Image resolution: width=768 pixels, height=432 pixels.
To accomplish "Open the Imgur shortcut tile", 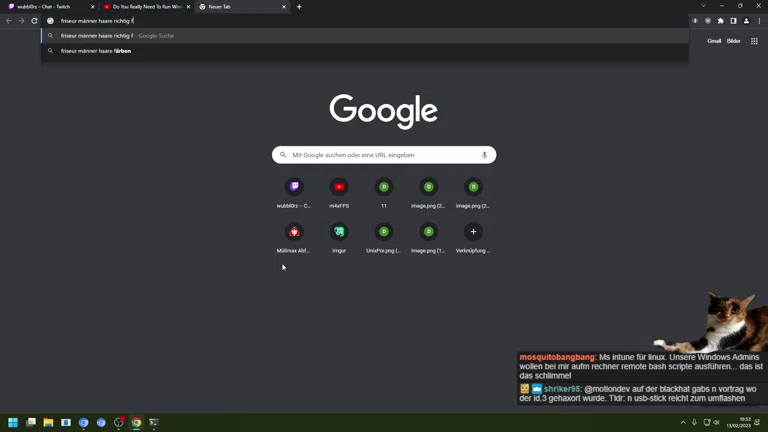I will pos(339,232).
